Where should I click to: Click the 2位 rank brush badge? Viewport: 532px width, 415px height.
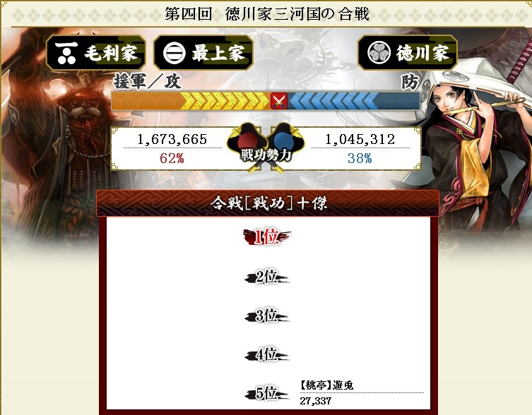(x=266, y=277)
